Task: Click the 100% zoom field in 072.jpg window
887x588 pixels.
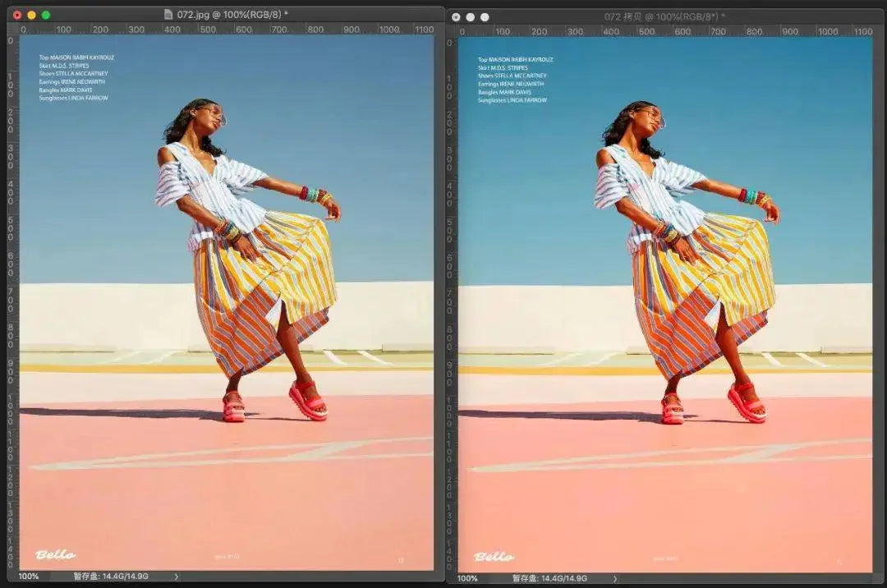Action: tap(29, 577)
